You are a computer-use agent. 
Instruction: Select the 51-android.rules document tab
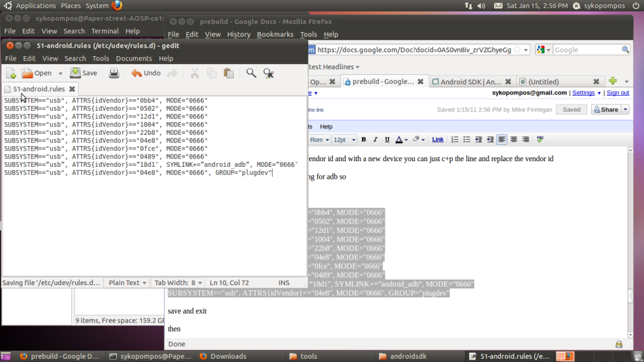(39, 89)
